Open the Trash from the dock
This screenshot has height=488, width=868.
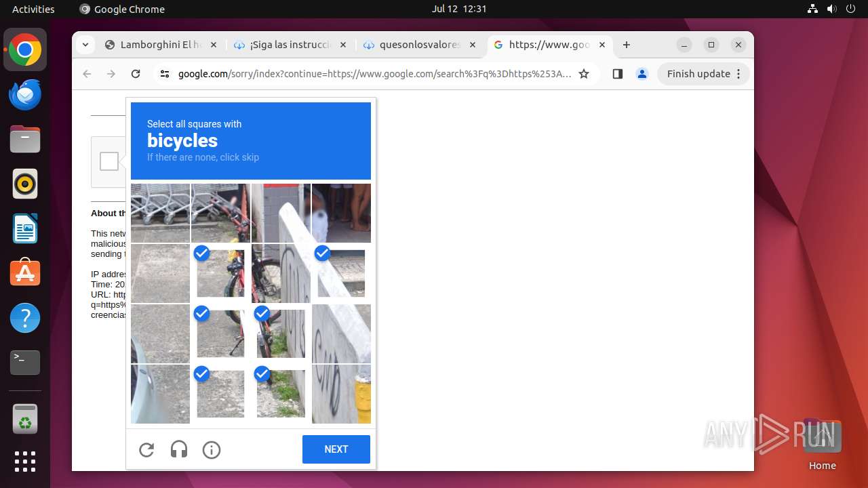coord(25,419)
